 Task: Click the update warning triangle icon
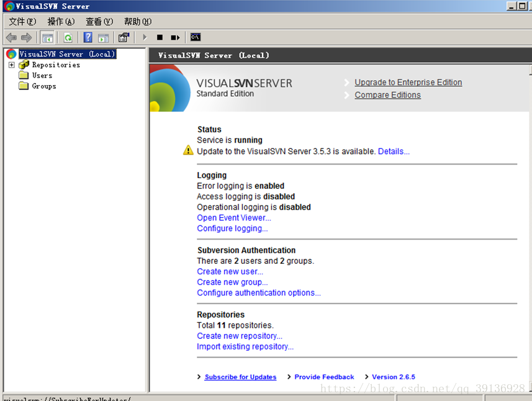click(188, 150)
